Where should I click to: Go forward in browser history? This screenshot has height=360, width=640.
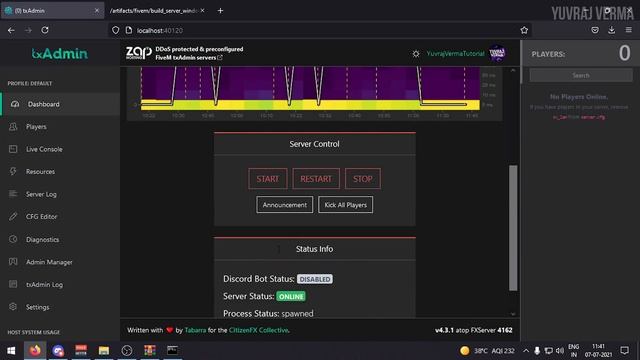(x=28, y=30)
